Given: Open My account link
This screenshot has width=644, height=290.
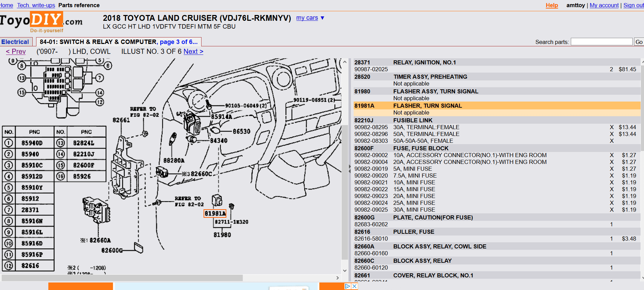Looking at the screenshot, I should coord(604,5).
